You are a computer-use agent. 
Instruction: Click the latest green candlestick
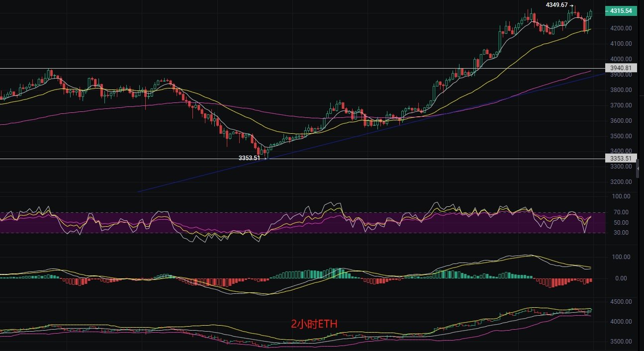(591, 14)
